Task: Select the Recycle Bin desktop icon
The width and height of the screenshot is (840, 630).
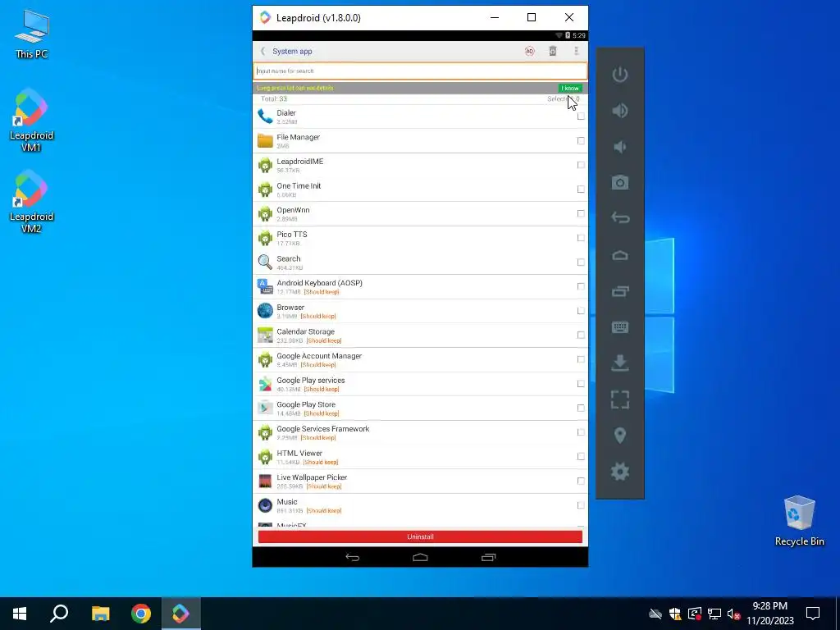Action: tap(799, 520)
